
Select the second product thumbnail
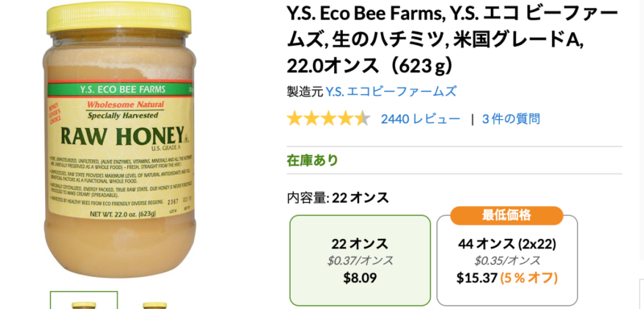pos(155,303)
